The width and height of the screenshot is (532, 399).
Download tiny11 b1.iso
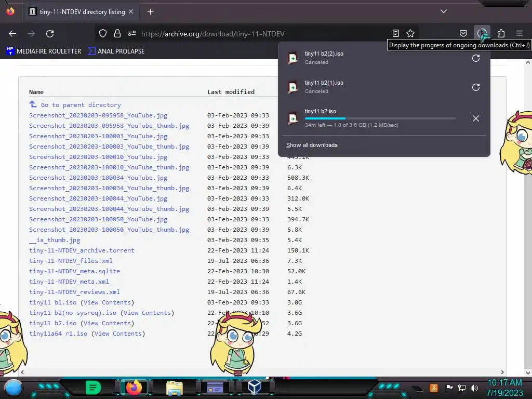(52, 302)
